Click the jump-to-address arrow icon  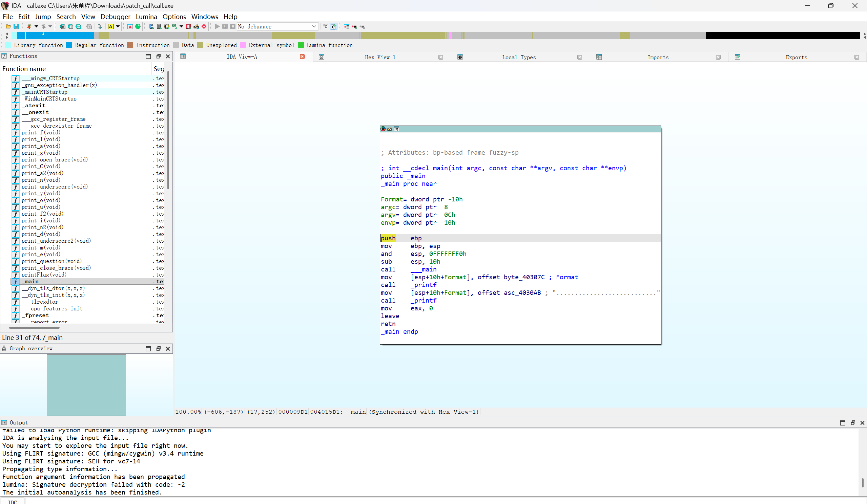pyautogui.click(x=100, y=26)
